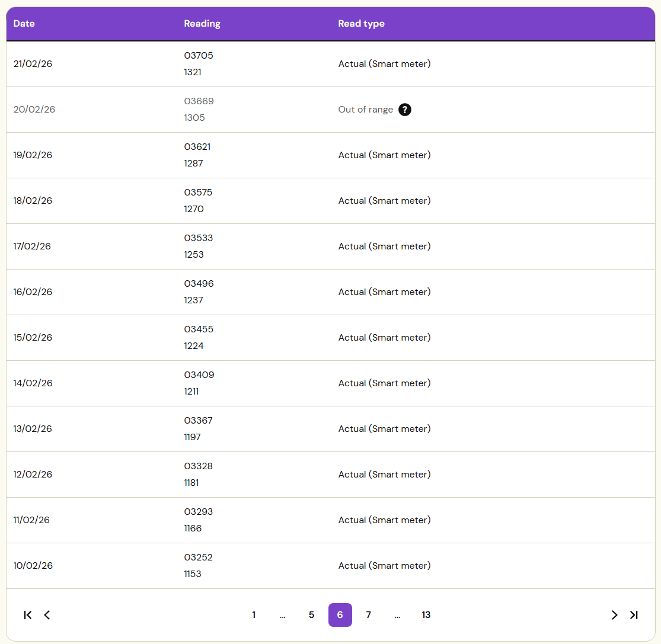Jump to the first page of readings
Viewport: 661px width, 644px height.
pyautogui.click(x=27, y=615)
